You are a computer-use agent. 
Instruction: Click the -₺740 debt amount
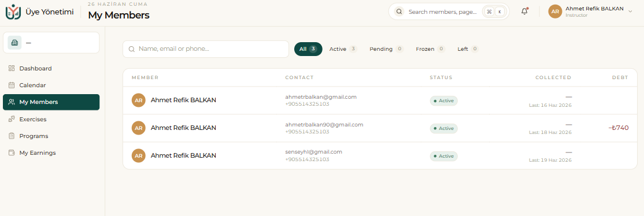tap(619, 128)
